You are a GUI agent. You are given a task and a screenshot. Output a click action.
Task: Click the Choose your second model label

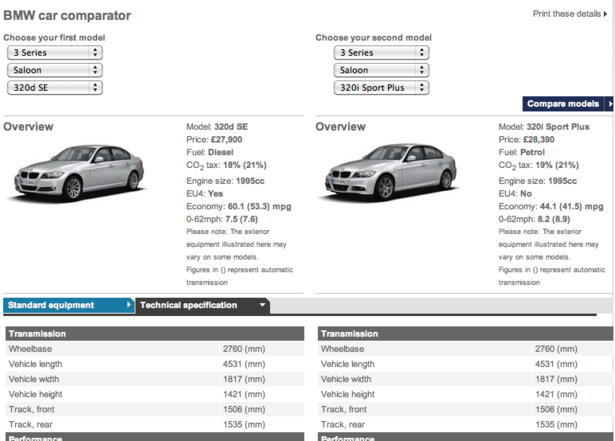point(373,38)
